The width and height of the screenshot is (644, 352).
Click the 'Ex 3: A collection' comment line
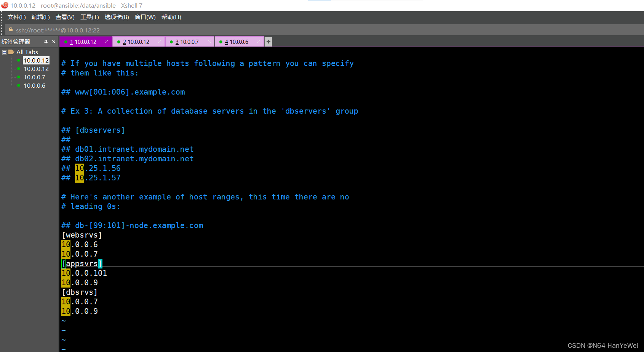coord(210,111)
